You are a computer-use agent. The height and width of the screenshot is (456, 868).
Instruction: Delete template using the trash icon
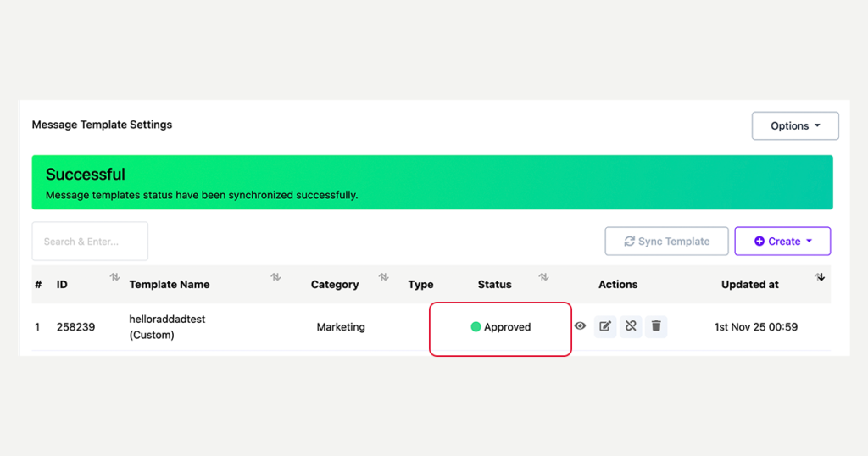(656, 326)
